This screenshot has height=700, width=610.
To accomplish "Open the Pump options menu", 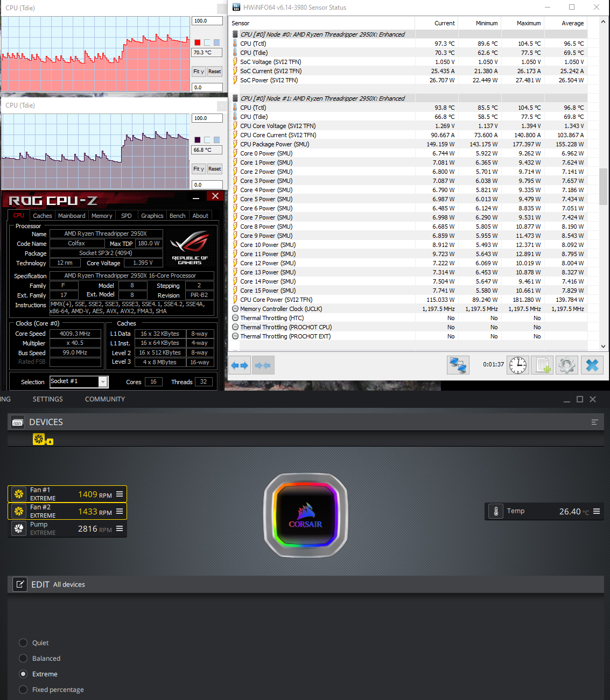I will click(120, 528).
